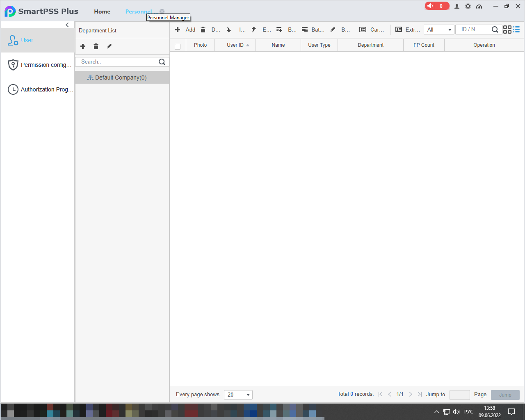This screenshot has width=525, height=420.
Task: Open the All user type dropdown
Action: (439, 30)
